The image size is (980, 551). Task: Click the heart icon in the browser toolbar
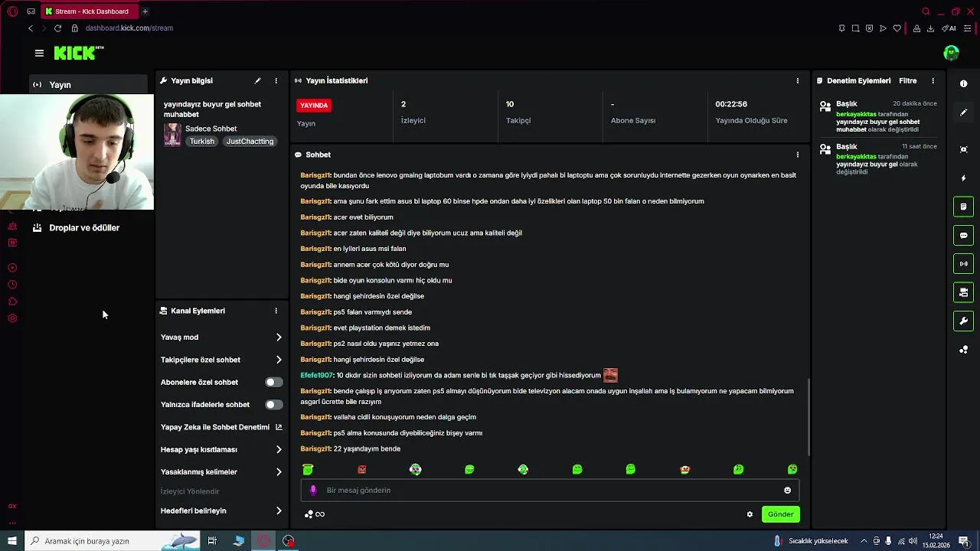tap(897, 28)
